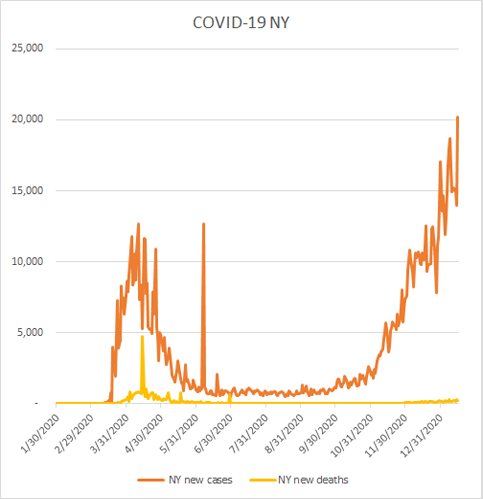Select the 8/31/2020 x-axis date label
Viewport: 483px width, 499px height.
(x=285, y=433)
